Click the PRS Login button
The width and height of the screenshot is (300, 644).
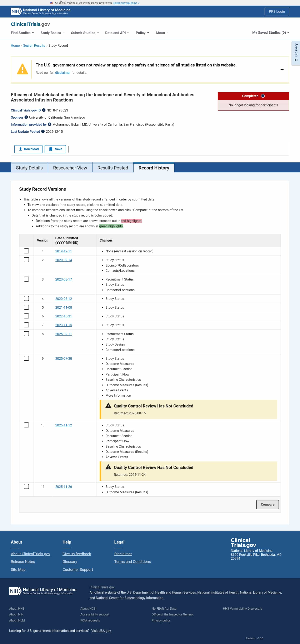click(277, 11)
